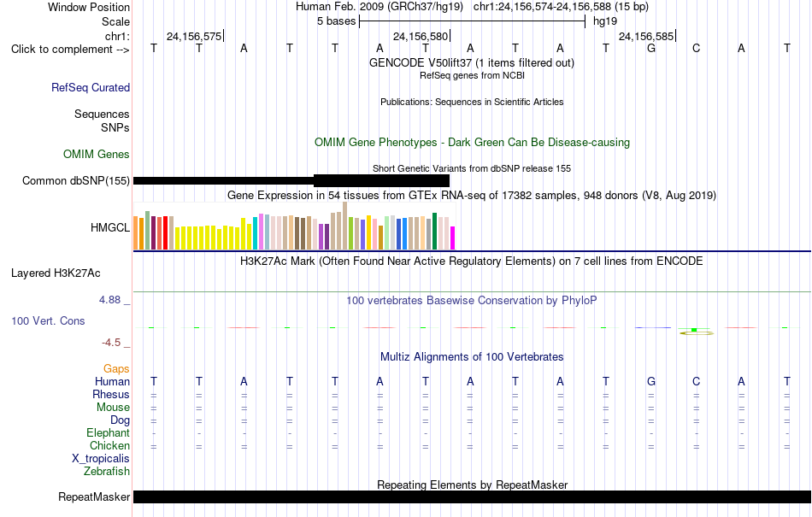Select the Human species label
This screenshot has height=517, width=812.
click(112, 381)
